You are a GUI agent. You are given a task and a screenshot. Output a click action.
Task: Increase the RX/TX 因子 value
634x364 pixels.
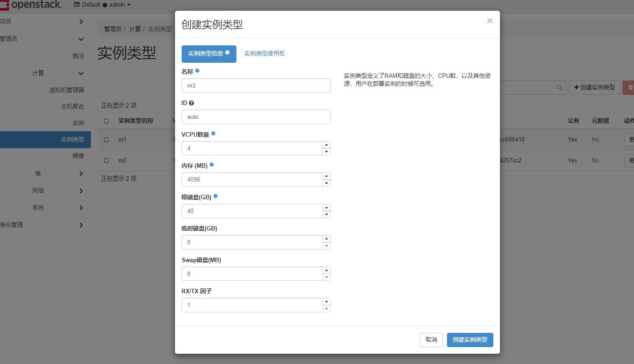327,302
